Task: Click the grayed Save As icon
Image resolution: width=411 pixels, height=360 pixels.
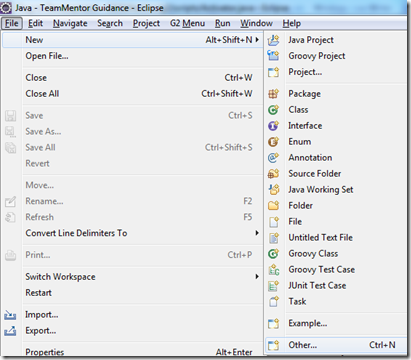Action: 10,132
